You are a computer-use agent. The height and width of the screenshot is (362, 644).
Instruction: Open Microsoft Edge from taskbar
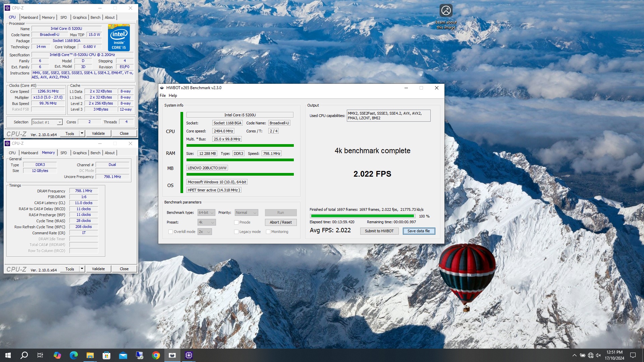point(74,355)
